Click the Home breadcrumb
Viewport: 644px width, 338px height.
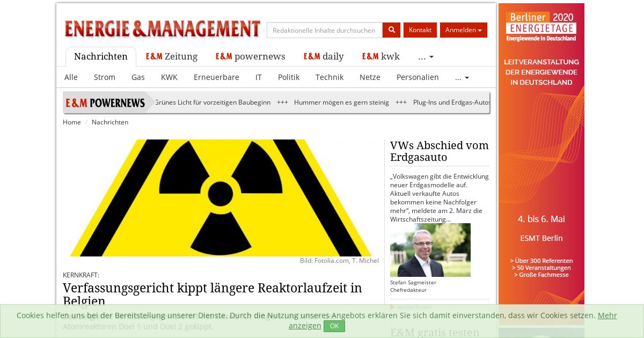tap(72, 122)
